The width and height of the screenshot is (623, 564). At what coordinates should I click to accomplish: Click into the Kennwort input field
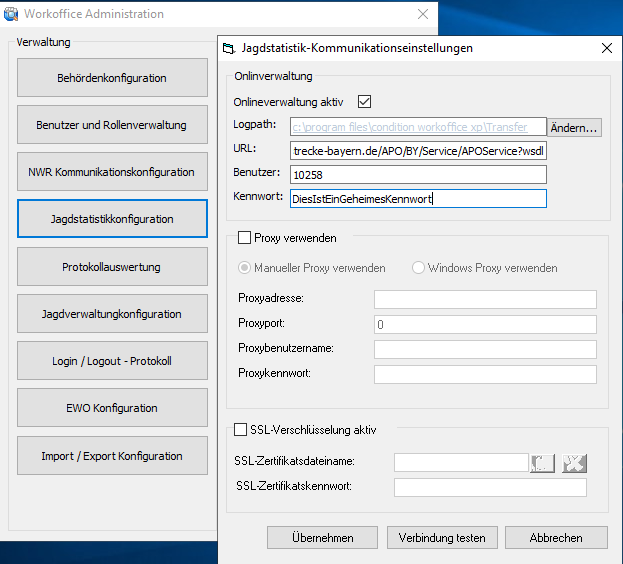(x=418, y=199)
